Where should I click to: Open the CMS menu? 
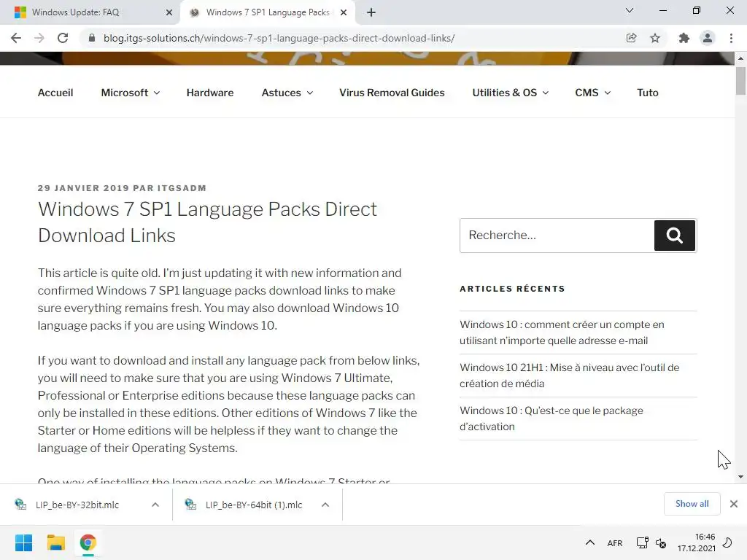[x=587, y=93]
